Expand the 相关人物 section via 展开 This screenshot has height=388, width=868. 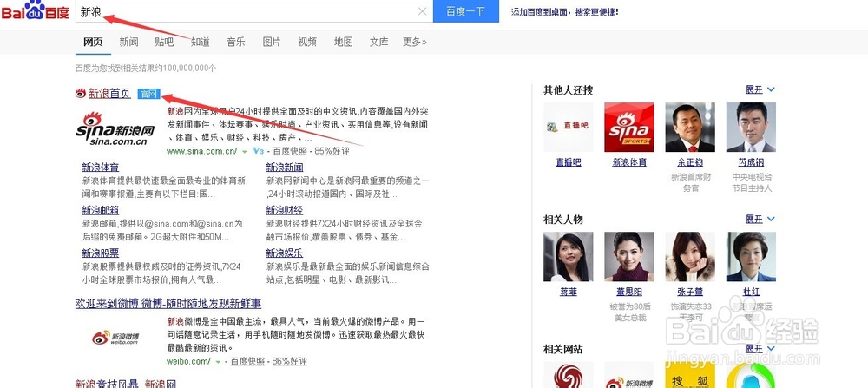pos(760,220)
